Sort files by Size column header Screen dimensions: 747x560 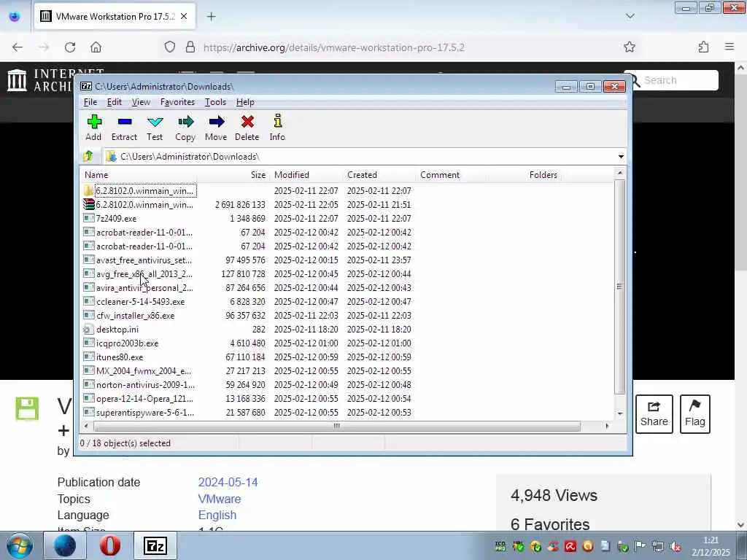(x=233, y=175)
